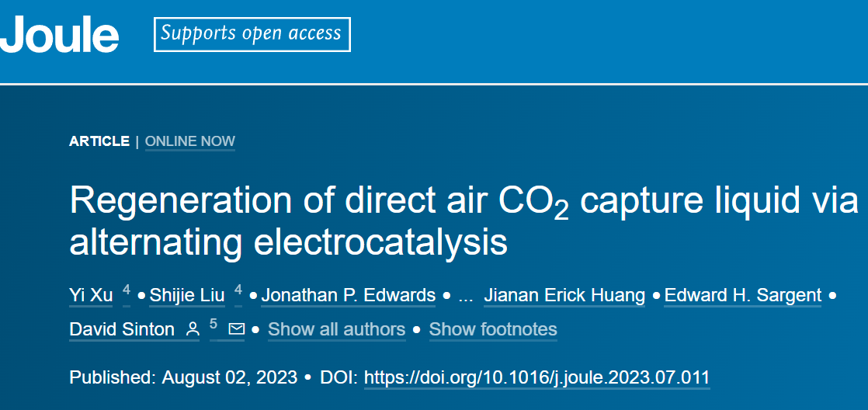Open author Yi Xu's profile

coord(91,296)
